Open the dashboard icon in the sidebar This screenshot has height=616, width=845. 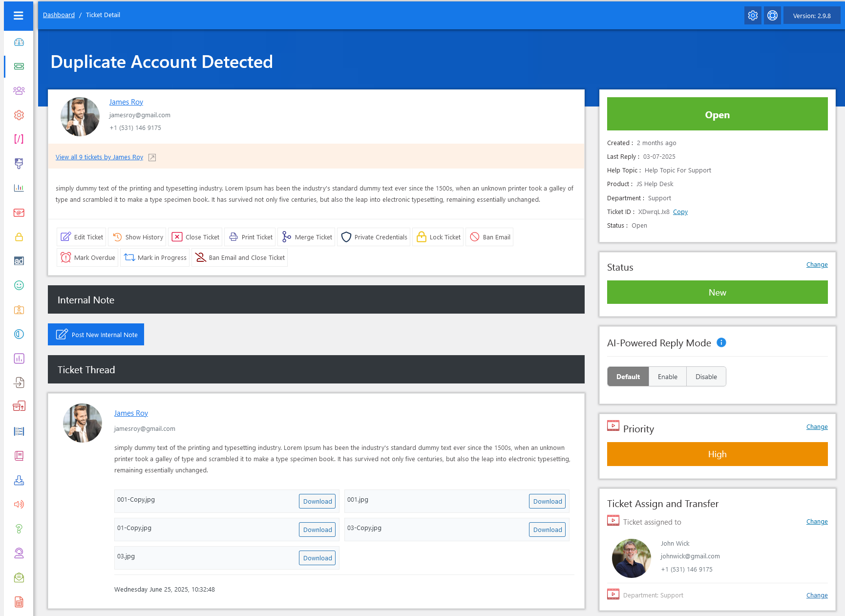pos(19,42)
